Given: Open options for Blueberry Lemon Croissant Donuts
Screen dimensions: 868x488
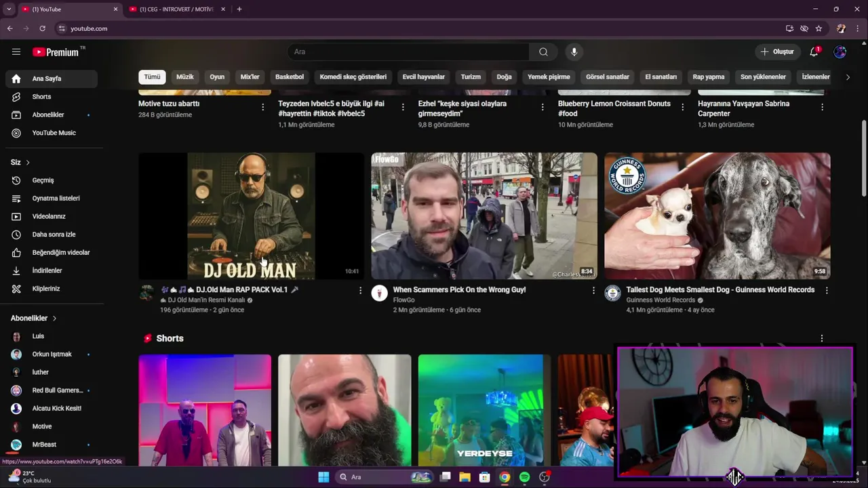Looking at the screenshot, I should pos(682,107).
